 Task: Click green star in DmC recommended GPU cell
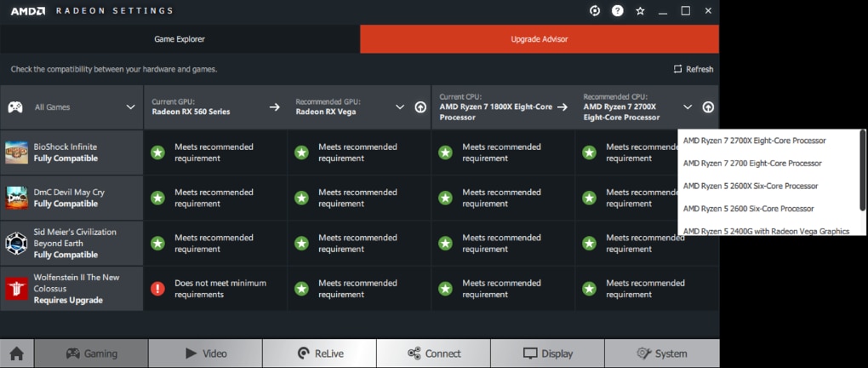coord(301,198)
